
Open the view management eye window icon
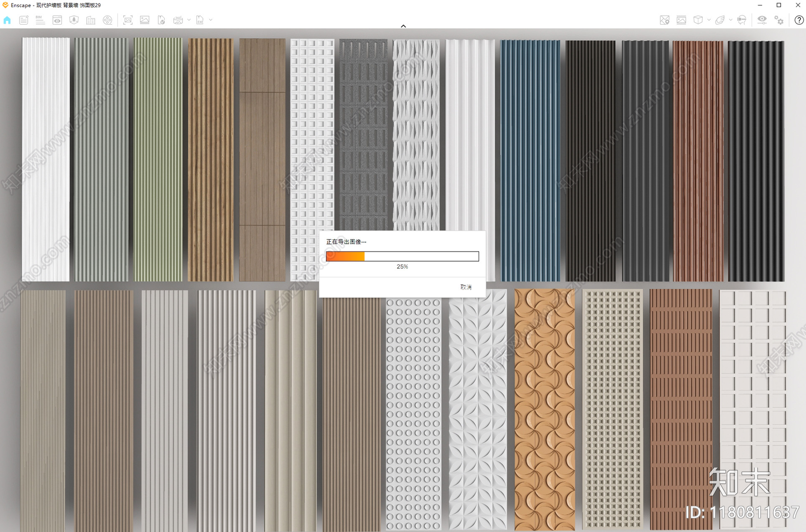pos(57,20)
